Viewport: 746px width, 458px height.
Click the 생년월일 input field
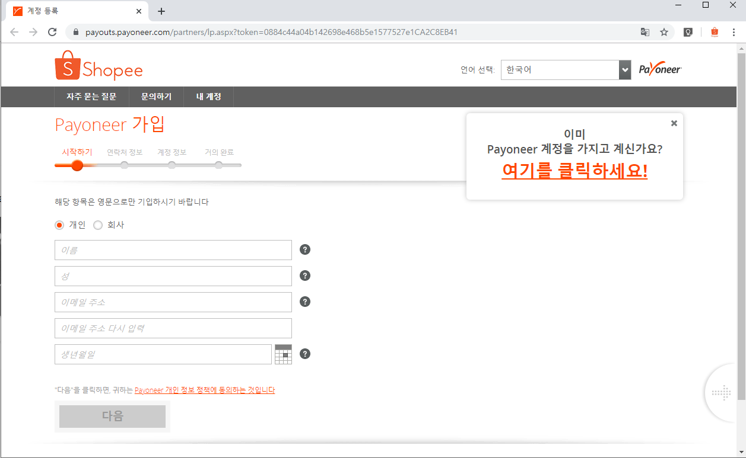tap(163, 354)
